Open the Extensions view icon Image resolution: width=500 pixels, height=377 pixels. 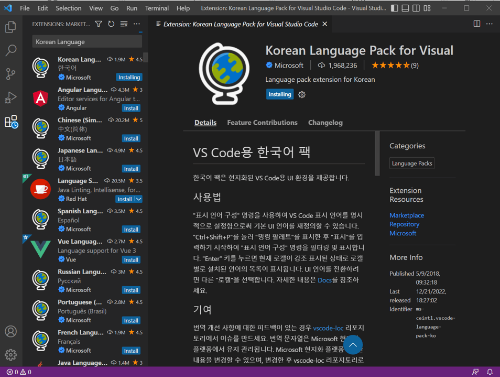(x=11, y=122)
